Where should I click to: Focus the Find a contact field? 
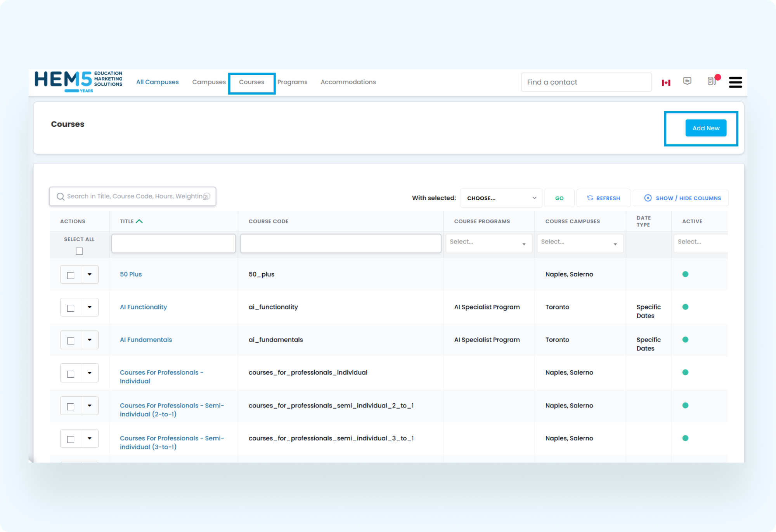tap(585, 82)
